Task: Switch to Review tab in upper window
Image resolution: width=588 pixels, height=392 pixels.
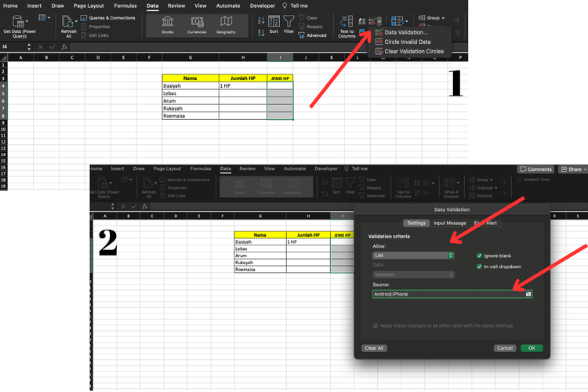Action: (x=176, y=5)
